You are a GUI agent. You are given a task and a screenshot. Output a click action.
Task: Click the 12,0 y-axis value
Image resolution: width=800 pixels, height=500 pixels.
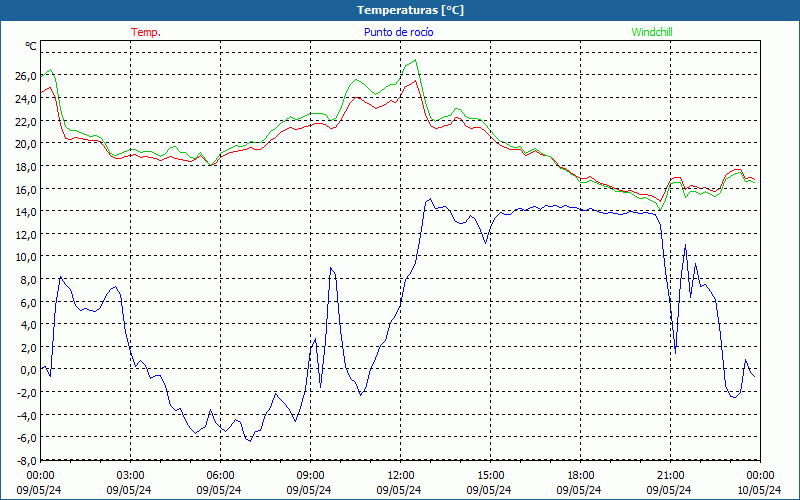[26, 235]
